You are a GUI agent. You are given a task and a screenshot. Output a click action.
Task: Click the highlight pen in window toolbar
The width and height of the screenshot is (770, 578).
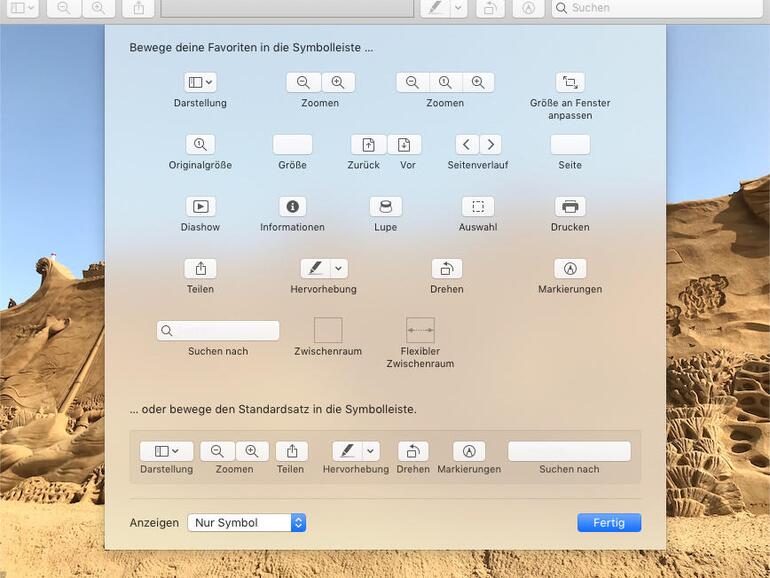click(435, 8)
